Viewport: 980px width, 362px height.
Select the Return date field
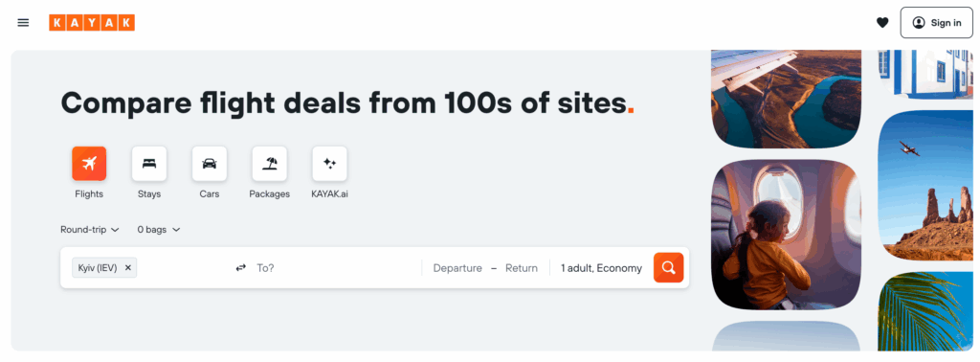coord(522,267)
